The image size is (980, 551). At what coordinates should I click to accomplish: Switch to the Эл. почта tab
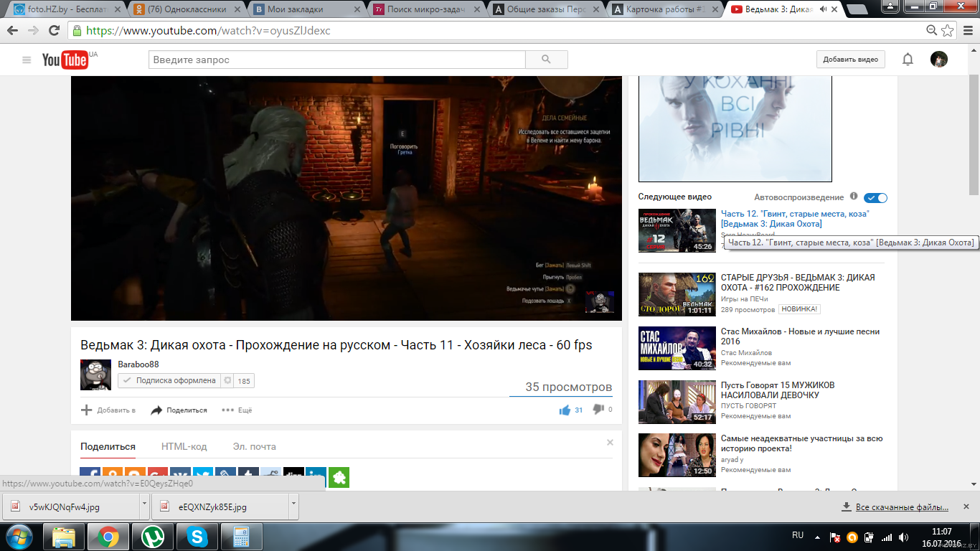click(x=254, y=446)
